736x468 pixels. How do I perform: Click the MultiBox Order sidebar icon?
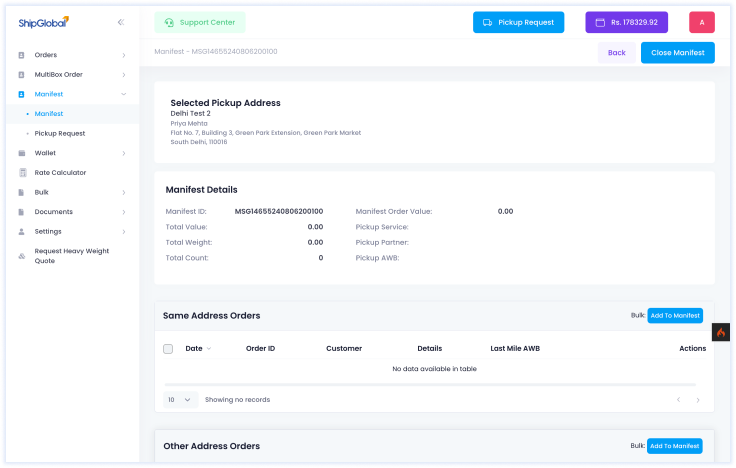(x=22, y=75)
